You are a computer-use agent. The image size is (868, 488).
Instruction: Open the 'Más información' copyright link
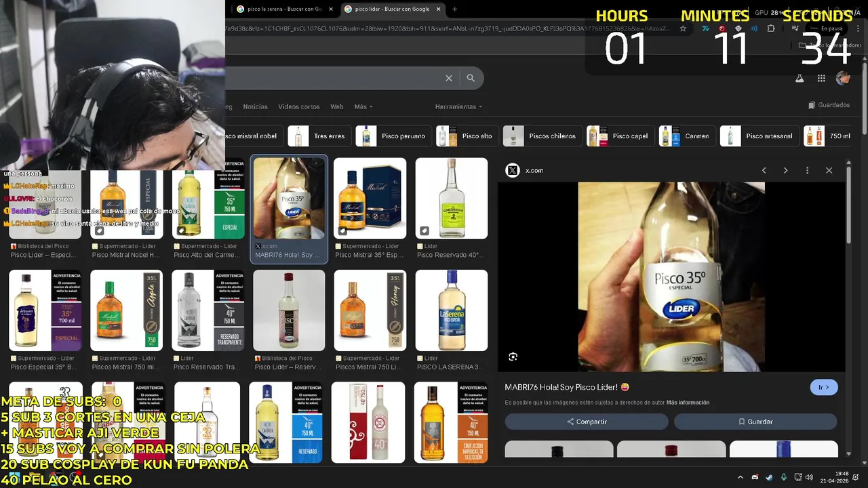point(688,403)
